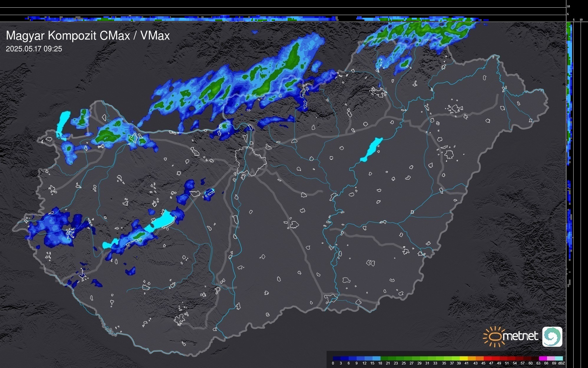Click the light cyan 69 dBZ swatch
588x368 pixels.
pos(559,358)
